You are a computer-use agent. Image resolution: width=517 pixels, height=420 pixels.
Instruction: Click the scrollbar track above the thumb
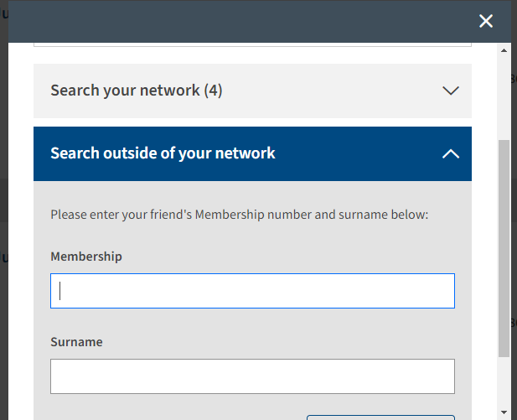point(504,97)
